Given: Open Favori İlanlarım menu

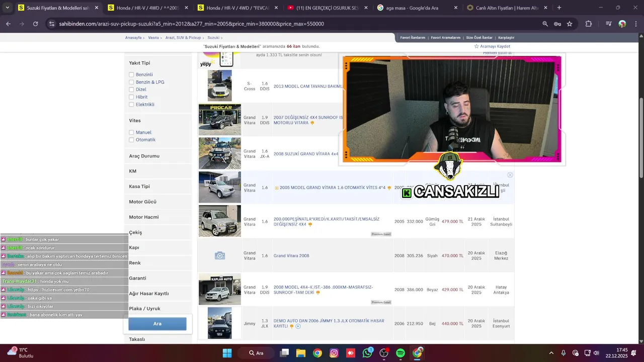Looking at the screenshot, I should coord(413,38).
